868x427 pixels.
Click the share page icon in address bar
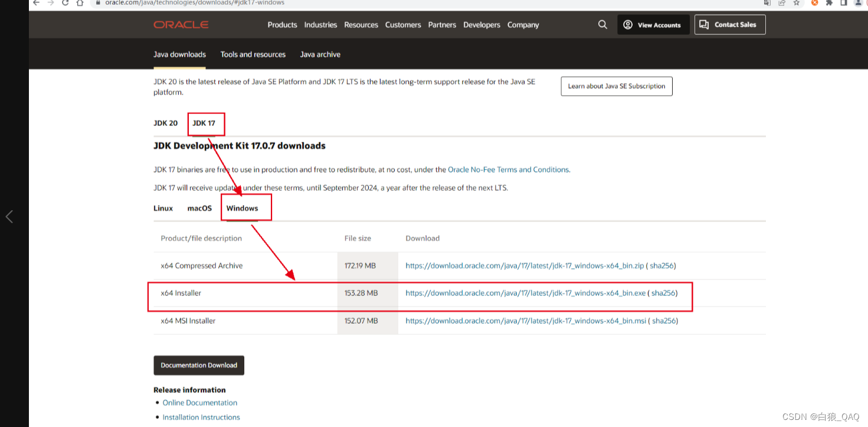click(x=782, y=2)
